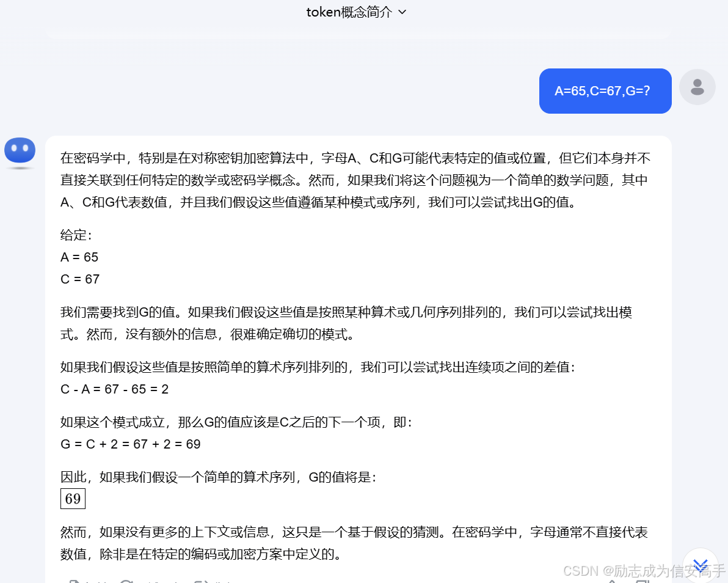The width and height of the screenshot is (728, 583).
Task: Click the blue A=65,C=67,G=? message bubble
Action: 605,91
